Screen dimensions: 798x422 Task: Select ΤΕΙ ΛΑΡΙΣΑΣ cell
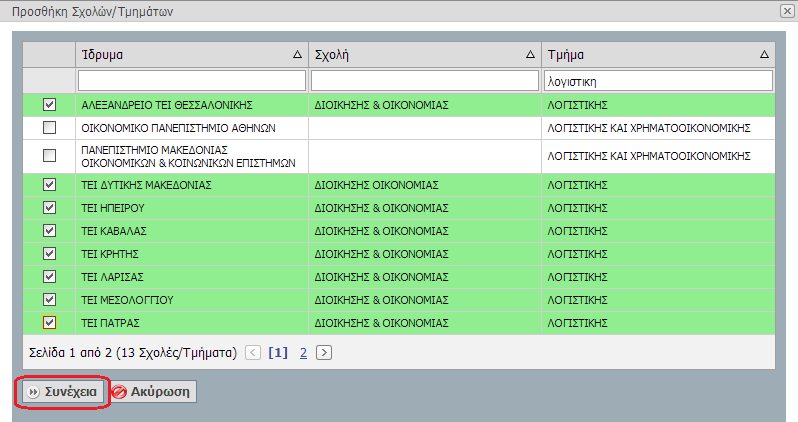[x=192, y=276]
